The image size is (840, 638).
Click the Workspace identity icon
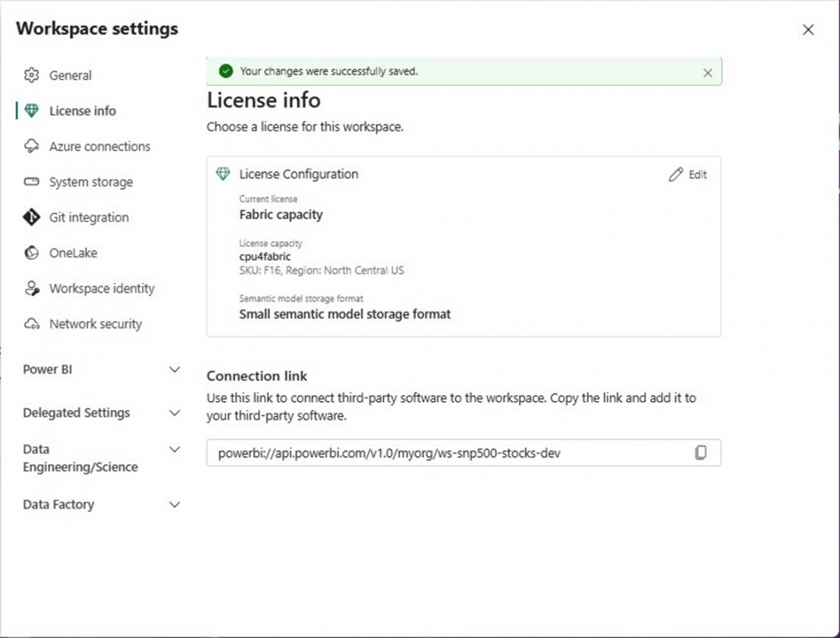tap(32, 289)
